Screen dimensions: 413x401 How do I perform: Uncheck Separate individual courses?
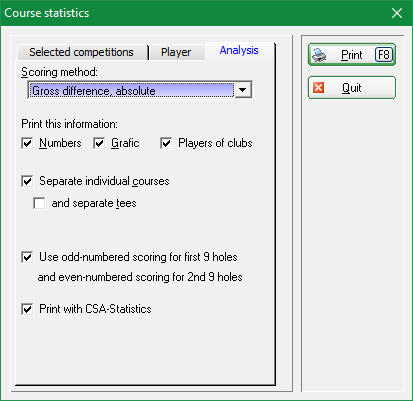point(27,181)
